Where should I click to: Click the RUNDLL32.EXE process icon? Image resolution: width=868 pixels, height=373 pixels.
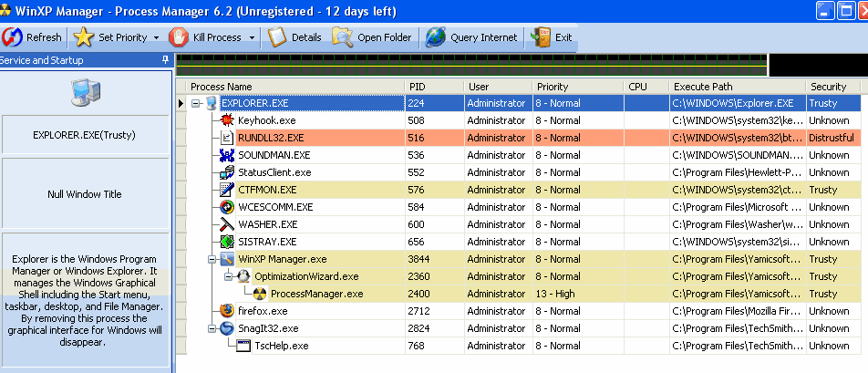227,138
